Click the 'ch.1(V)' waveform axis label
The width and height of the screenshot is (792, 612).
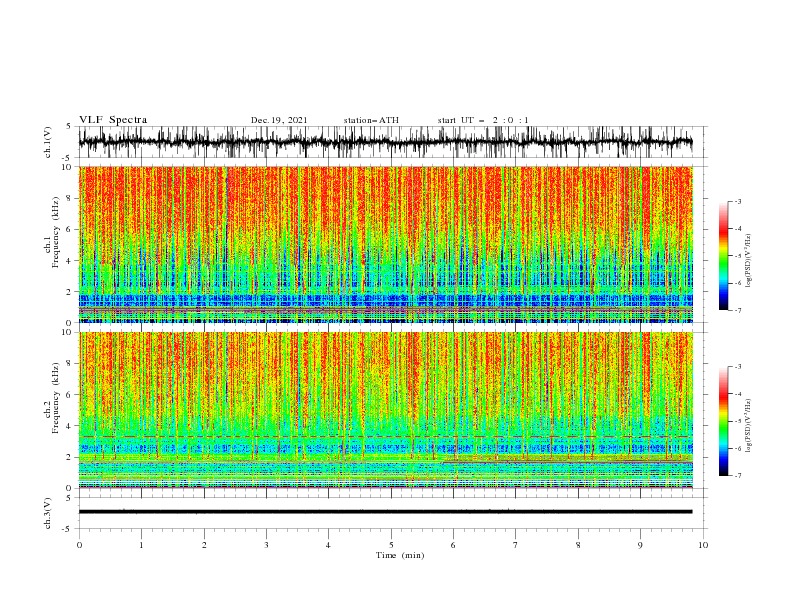(48, 142)
